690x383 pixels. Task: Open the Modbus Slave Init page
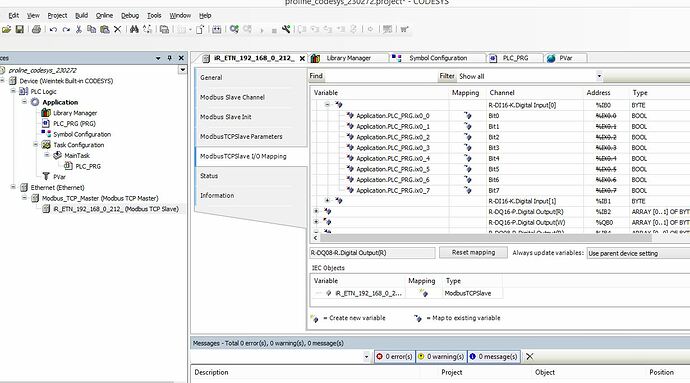226,117
